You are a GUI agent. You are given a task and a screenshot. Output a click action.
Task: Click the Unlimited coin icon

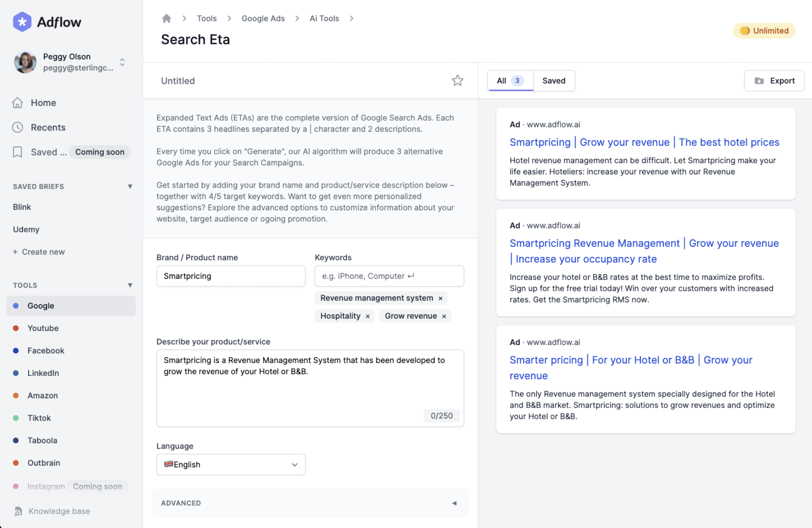[x=745, y=31]
